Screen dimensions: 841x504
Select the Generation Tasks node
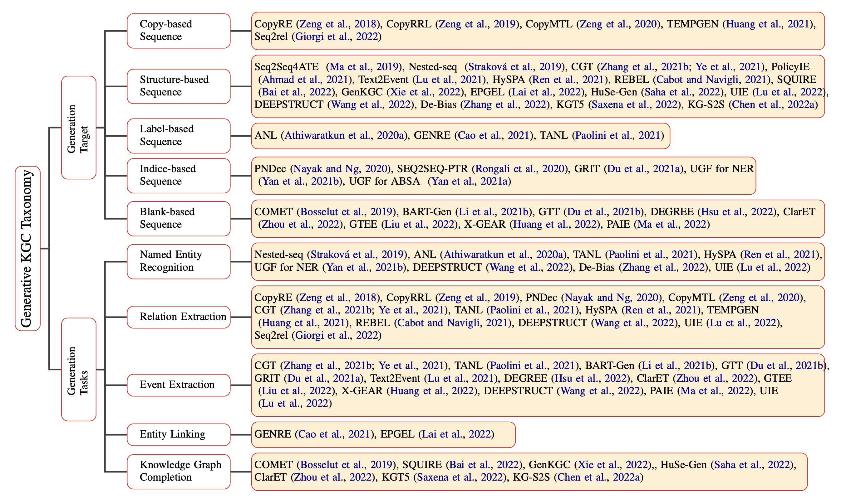[79, 370]
